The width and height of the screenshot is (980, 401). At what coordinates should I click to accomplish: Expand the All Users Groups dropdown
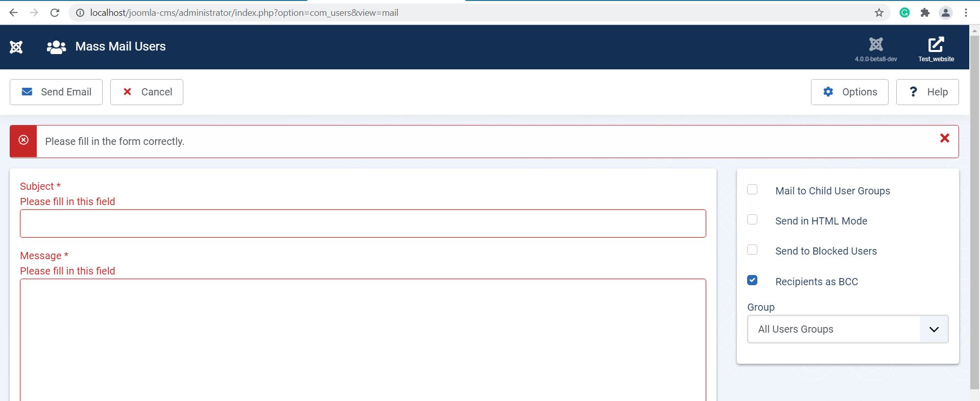(848, 329)
